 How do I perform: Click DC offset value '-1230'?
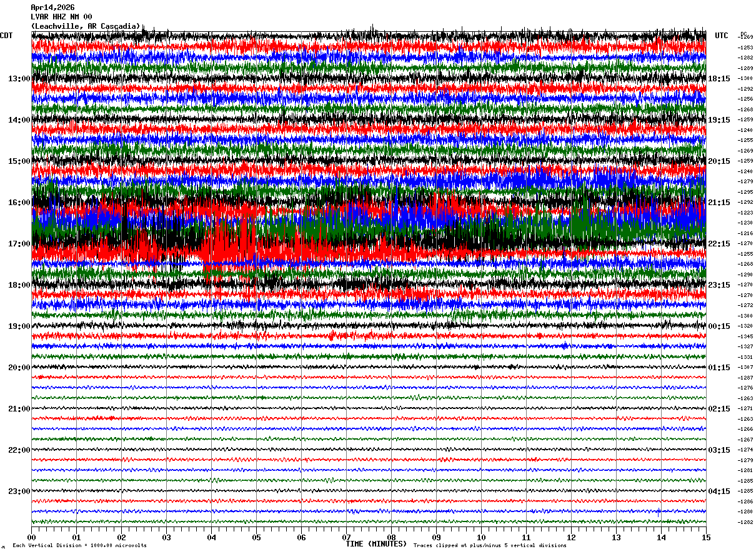point(745,223)
